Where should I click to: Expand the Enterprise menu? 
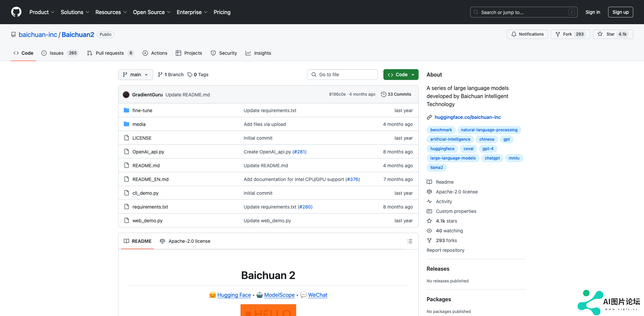[x=192, y=12]
